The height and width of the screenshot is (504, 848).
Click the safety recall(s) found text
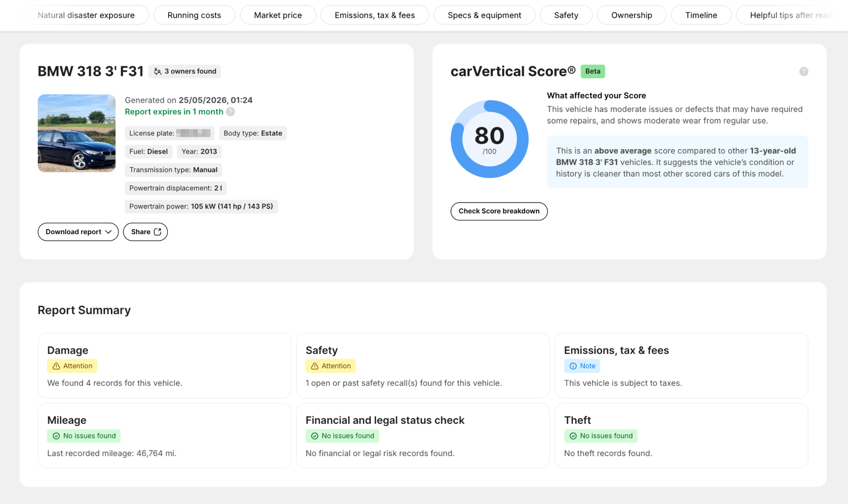coord(404,383)
